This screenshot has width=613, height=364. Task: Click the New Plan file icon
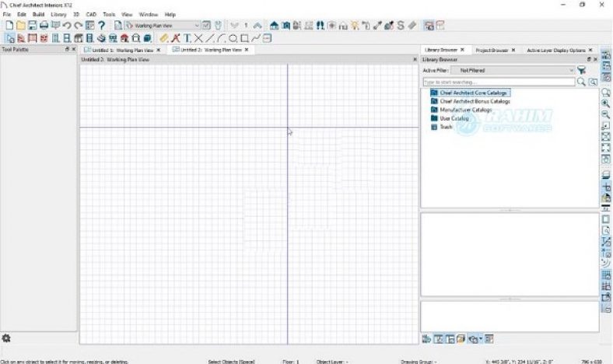9,26
